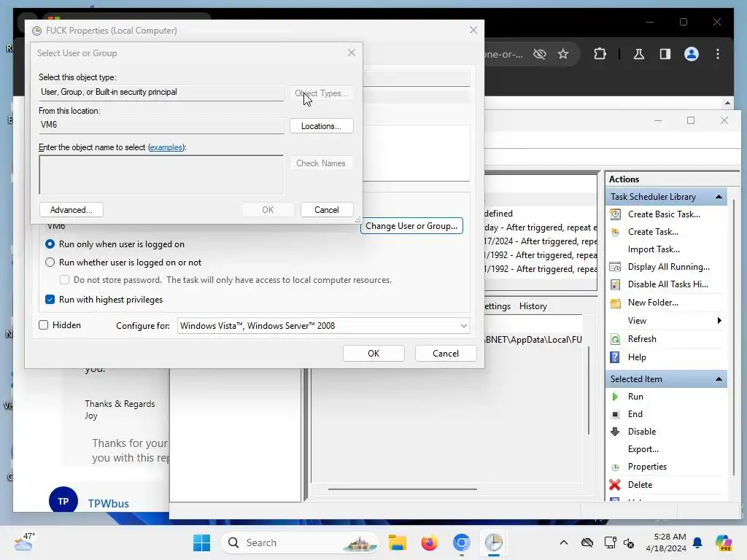Open Windows Start menu
This screenshot has height=560, width=747.
201,542
